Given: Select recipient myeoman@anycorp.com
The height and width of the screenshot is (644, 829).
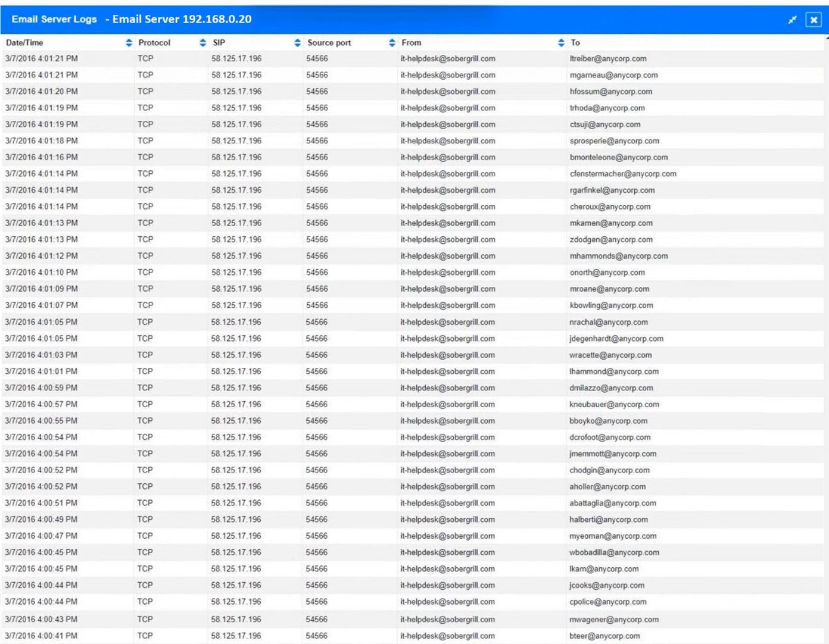Looking at the screenshot, I should tap(613, 536).
